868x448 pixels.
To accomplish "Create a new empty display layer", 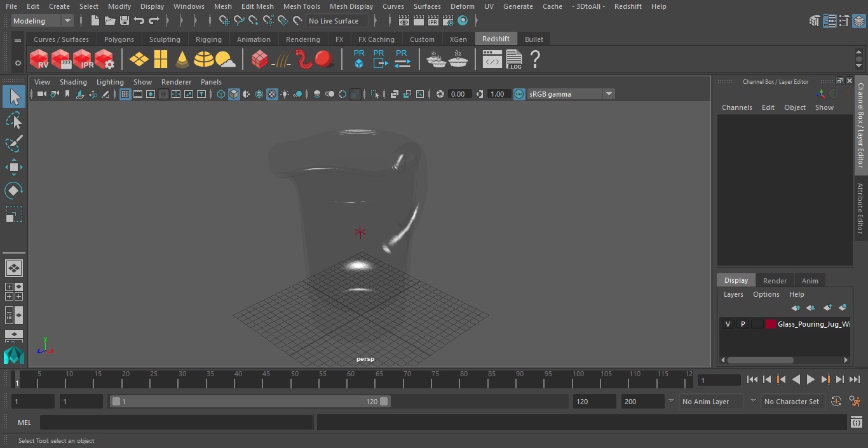I will 827,308.
